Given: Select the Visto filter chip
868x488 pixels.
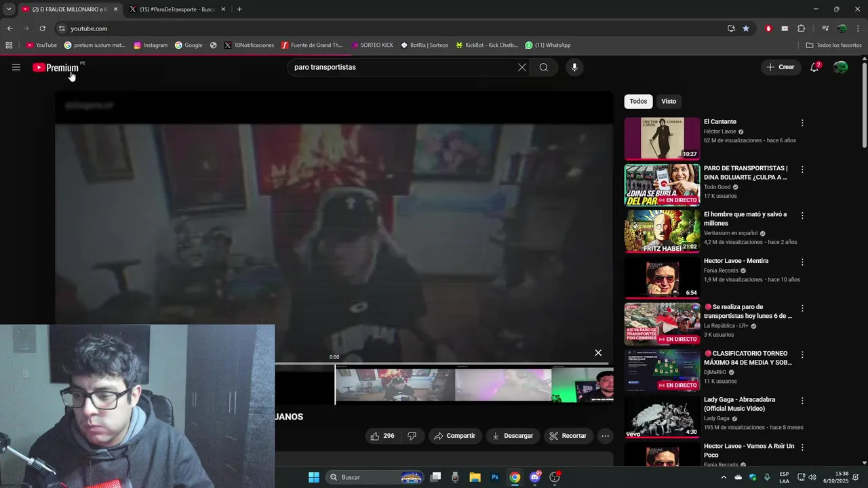Looking at the screenshot, I should [669, 101].
